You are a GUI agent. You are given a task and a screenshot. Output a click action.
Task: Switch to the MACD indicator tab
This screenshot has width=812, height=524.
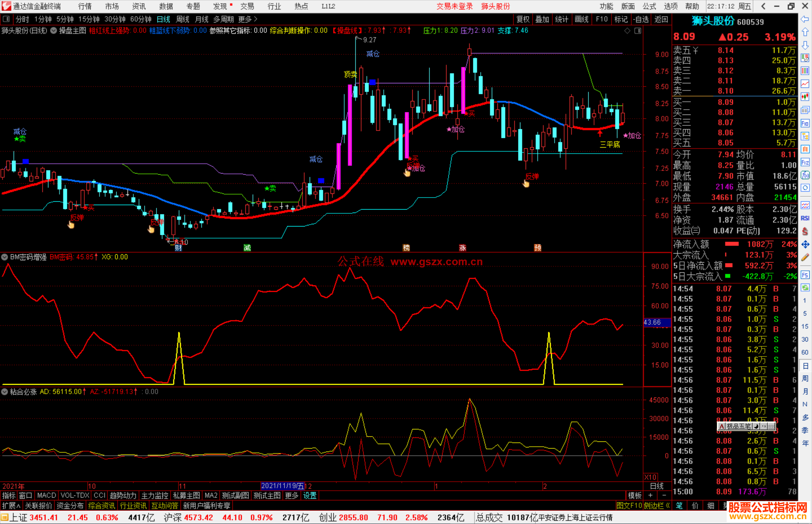point(47,495)
